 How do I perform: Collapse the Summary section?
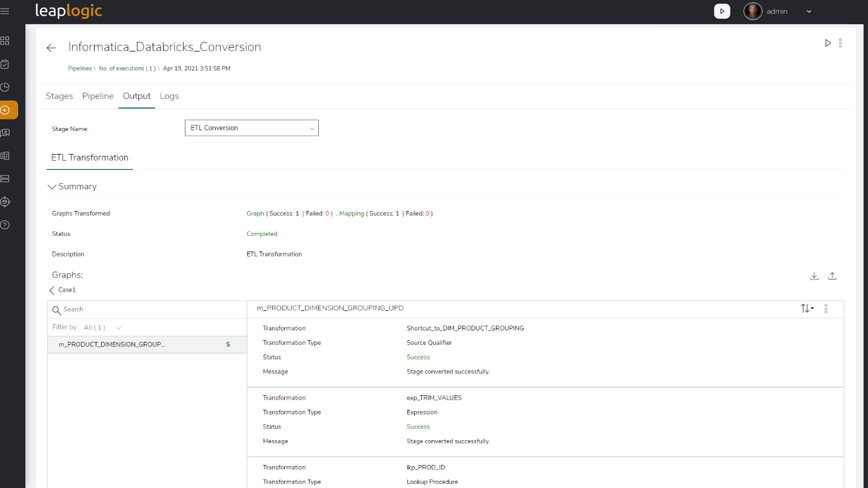point(52,187)
